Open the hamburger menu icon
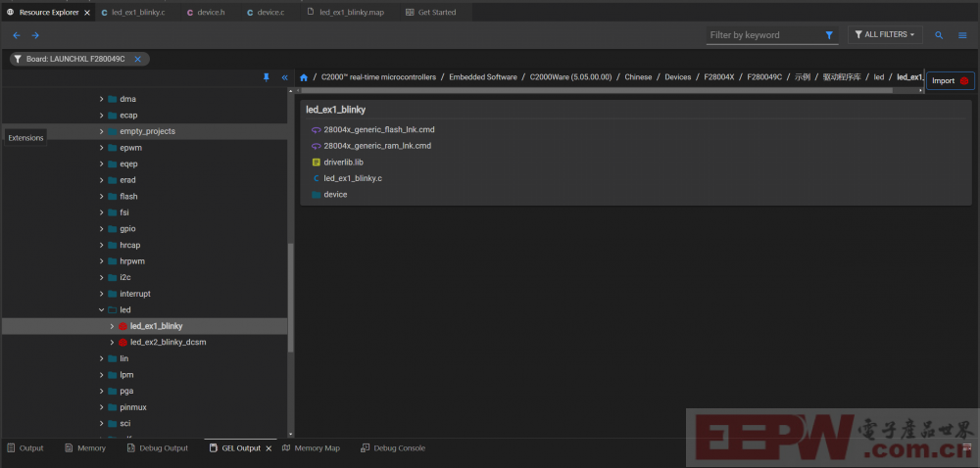980x468 pixels. [x=962, y=35]
